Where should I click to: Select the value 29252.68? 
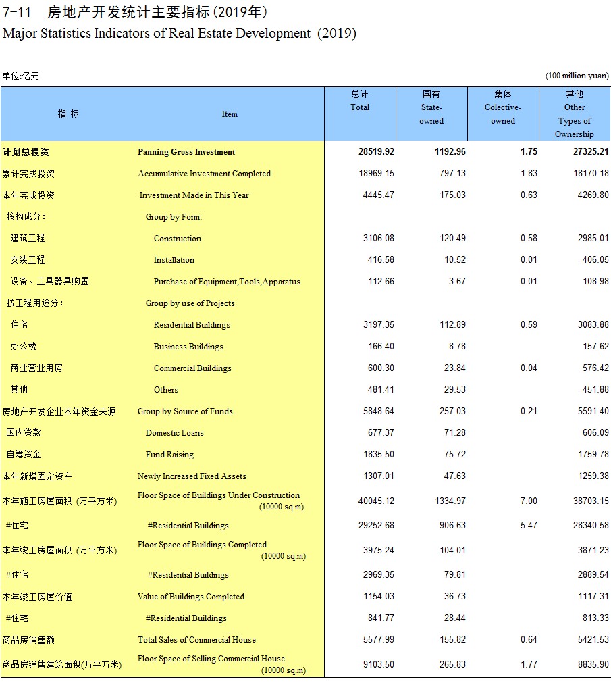(377, 526)
